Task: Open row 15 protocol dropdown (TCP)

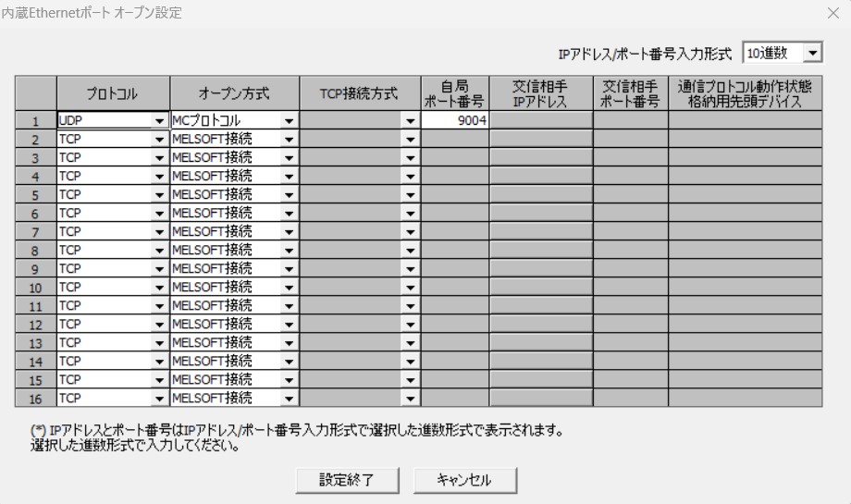Action: pos(113,379)
